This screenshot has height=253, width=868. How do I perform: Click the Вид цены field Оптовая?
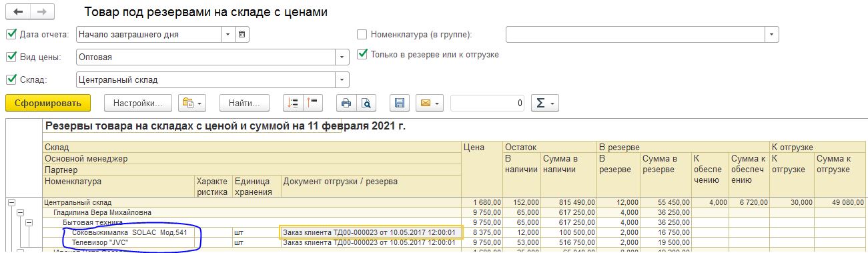(x=205, y=57)
